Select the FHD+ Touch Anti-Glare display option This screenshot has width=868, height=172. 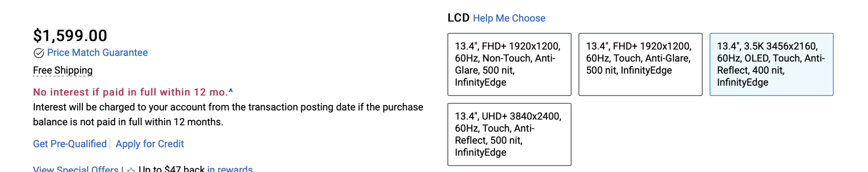click(640, 64)
